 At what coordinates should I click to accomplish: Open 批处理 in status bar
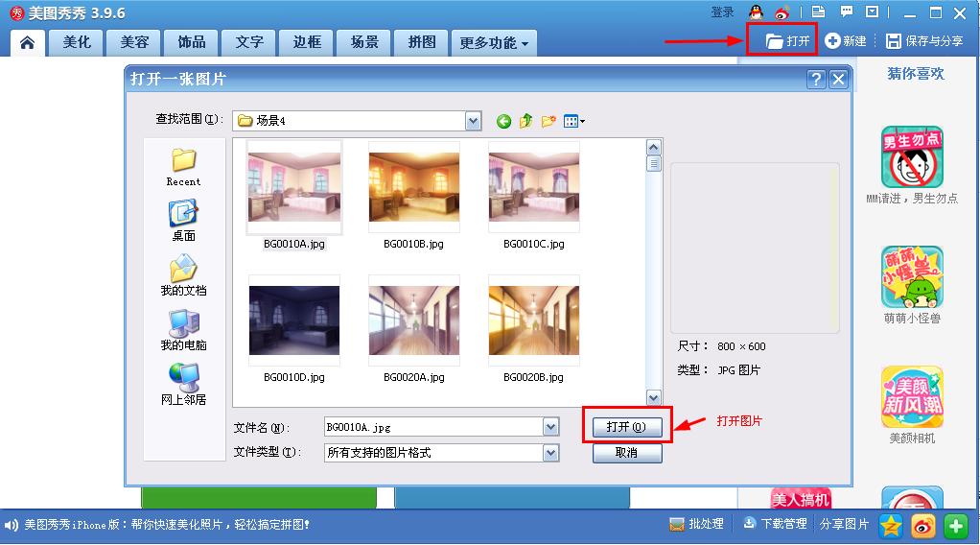pos(696,524)
